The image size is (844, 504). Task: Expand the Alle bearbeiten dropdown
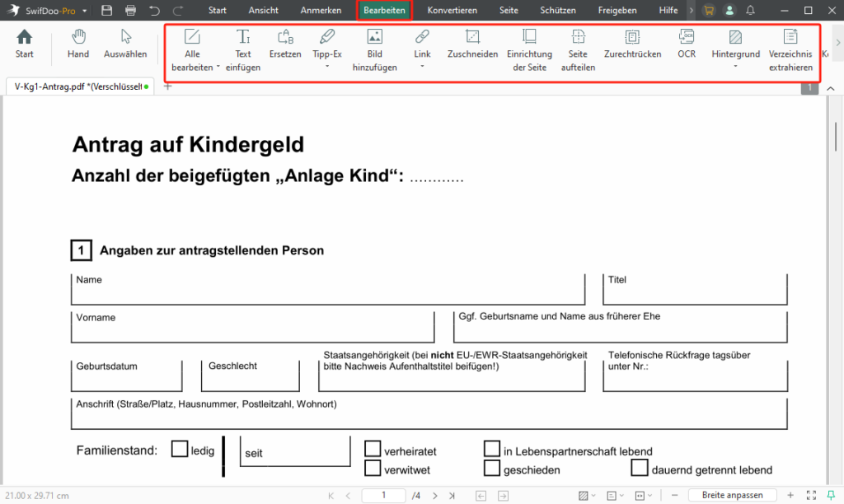[x=218, y=68]
